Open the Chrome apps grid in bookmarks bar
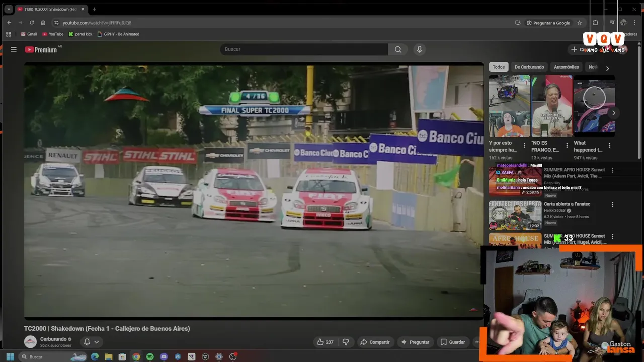 pyautogui.click(x=8, y=34)
